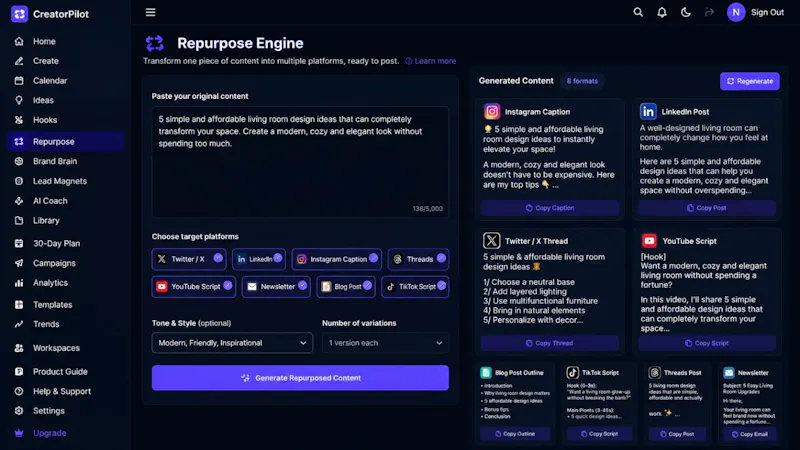Click the Analytics bar chart icon
The image size is (800, 450).
click(x=19, y=283)
